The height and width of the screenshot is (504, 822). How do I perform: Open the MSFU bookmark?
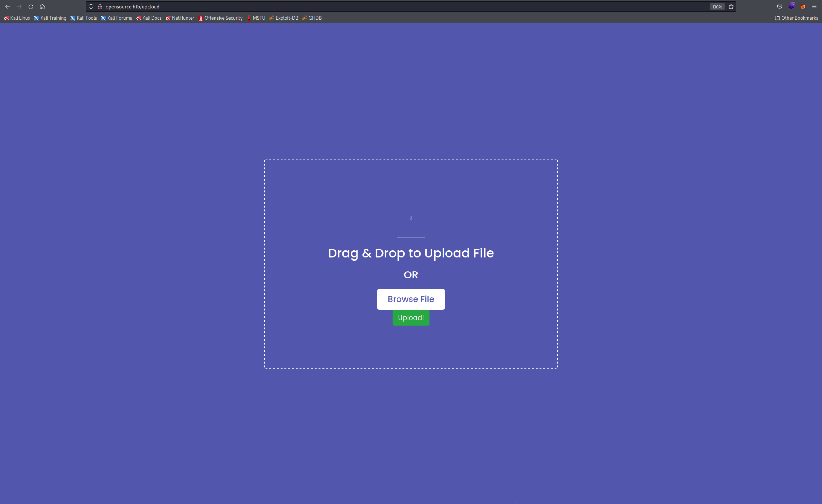[x=256, y=18]
